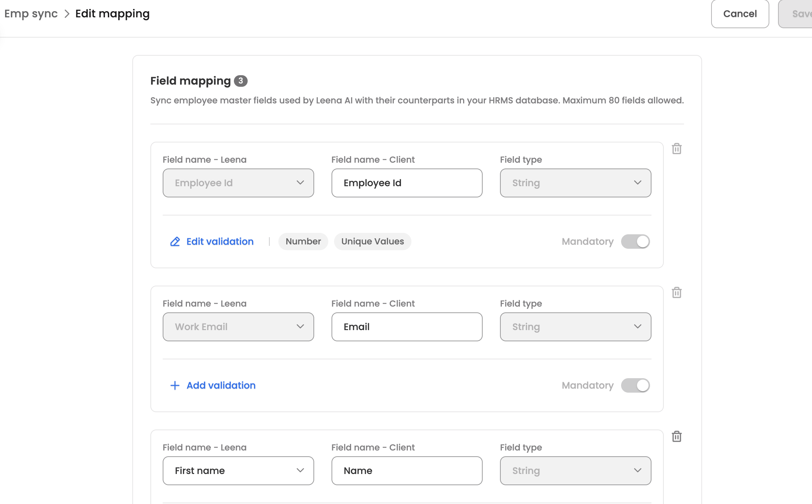
Task: Go back to Emp sync breadcrumb
Action: point(31,14)
